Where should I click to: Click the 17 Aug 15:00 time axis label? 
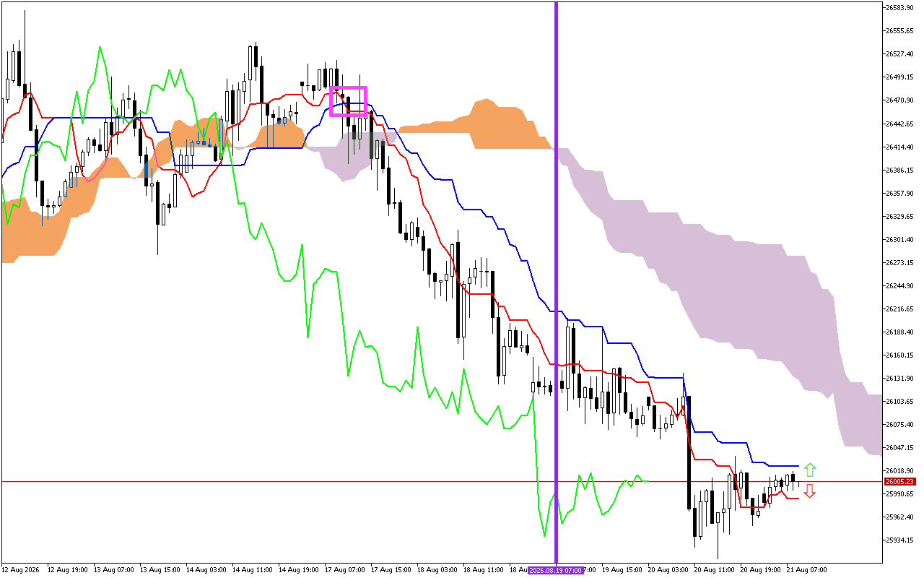click(x=391, y=570)
